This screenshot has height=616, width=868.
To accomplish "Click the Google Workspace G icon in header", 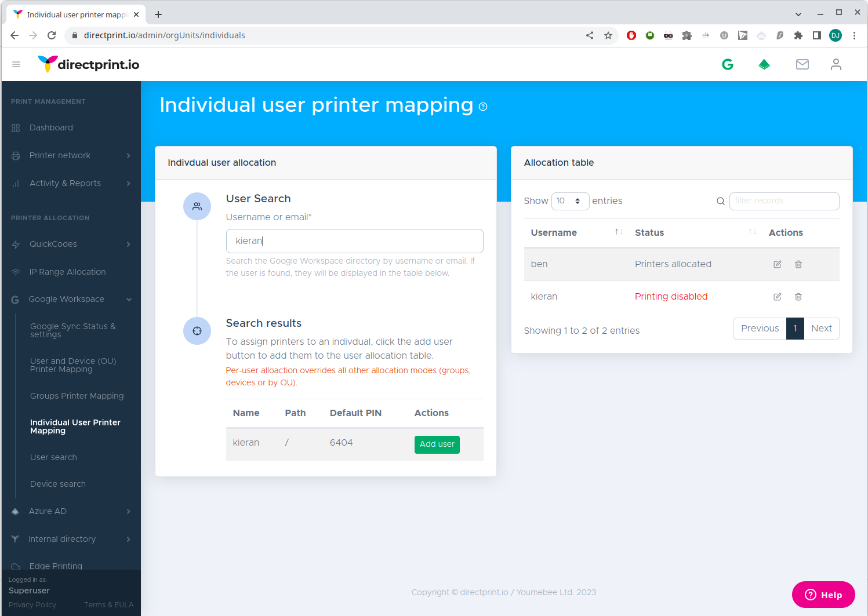I will tap(727, 64).
